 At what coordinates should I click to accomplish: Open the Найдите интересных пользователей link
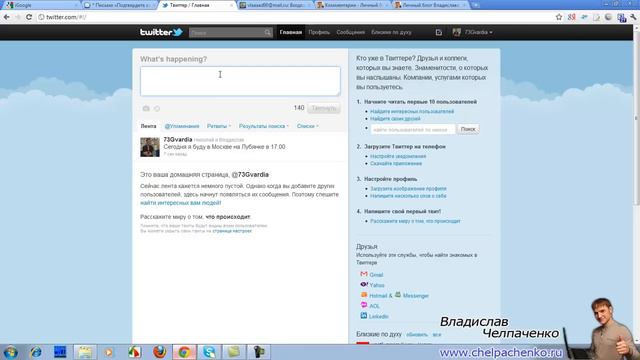pyautogui.click(x=412, y=111)
